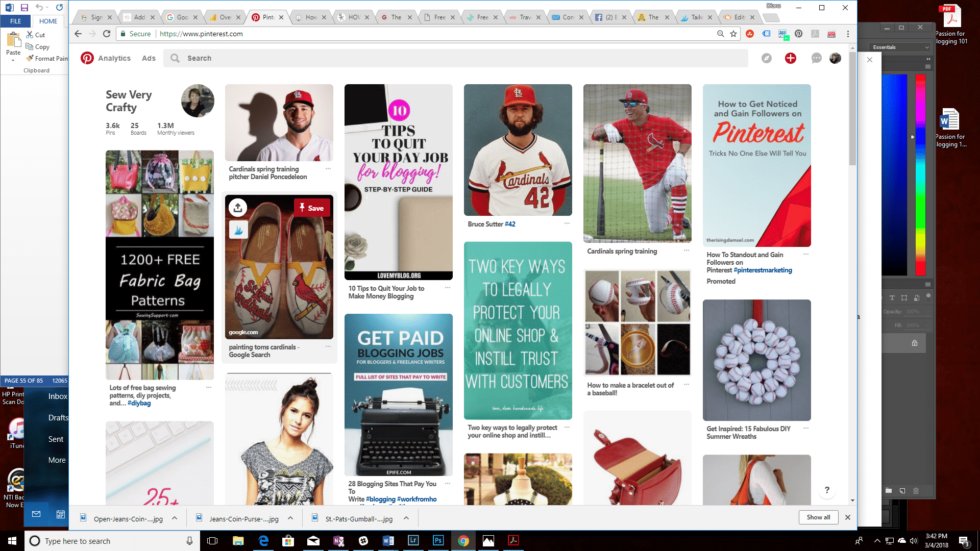Viewport: 980px width, 551px height.
Task: Click the share upload icon on Toms pin
Action: (x=238, y=208)
